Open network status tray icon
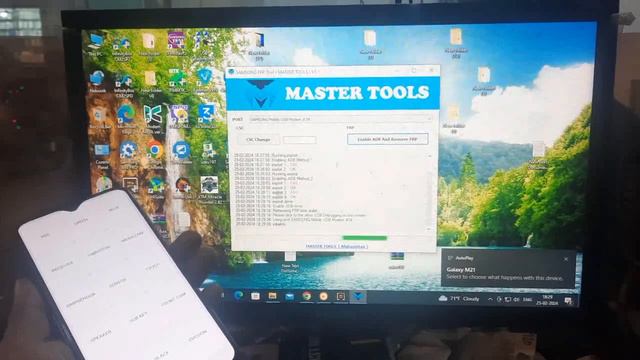The image size is (640, 360). tap(508, 300)
